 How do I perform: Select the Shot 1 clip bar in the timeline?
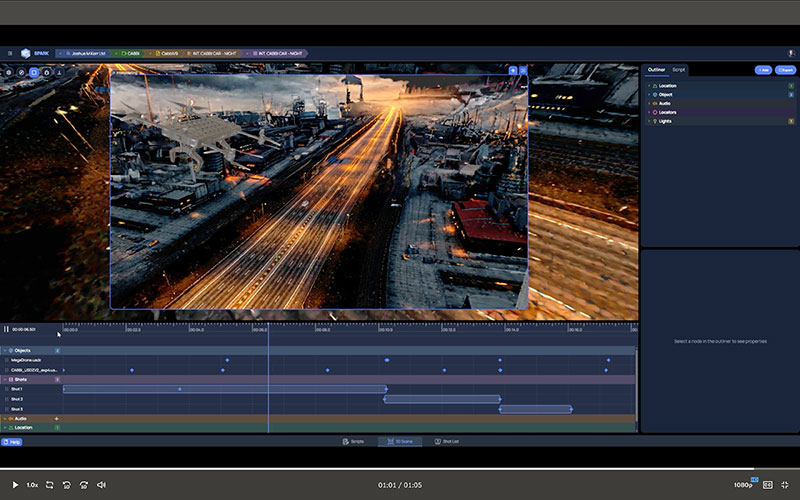[x=224, y=389]
